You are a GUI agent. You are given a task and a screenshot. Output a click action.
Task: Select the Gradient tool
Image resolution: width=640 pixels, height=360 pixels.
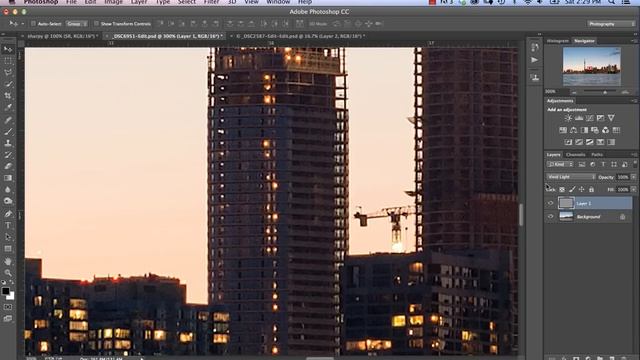tap(8, 178)
